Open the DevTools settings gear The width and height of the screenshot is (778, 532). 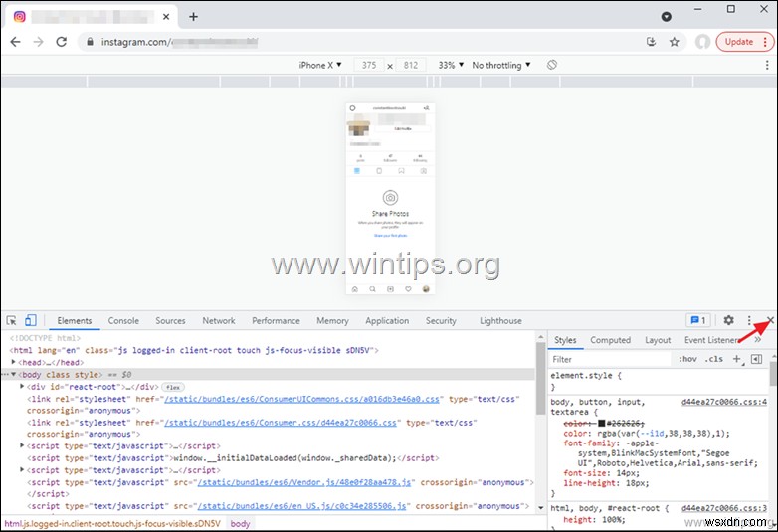click(728, 320)
